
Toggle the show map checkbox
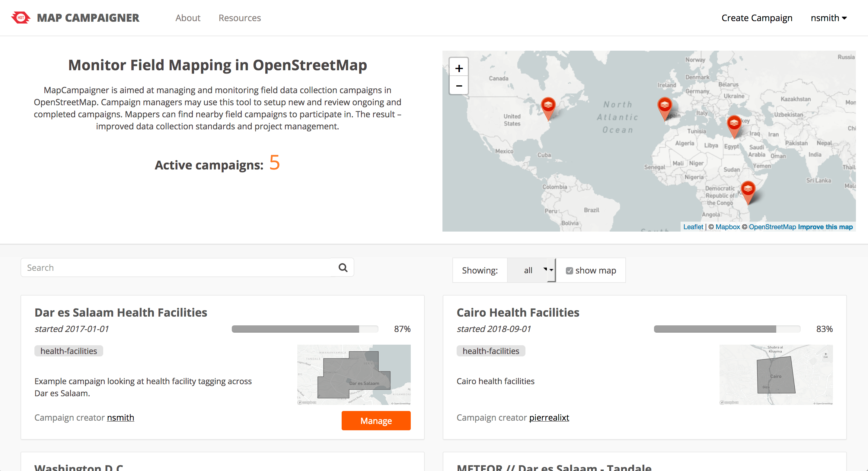click(569, 271)
